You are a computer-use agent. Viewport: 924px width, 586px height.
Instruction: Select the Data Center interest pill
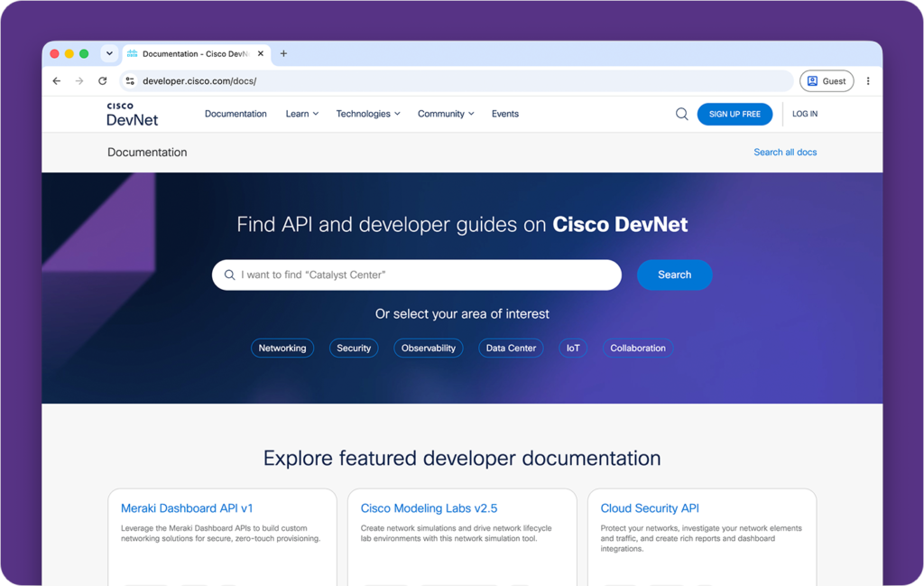(x=511, y=348)
